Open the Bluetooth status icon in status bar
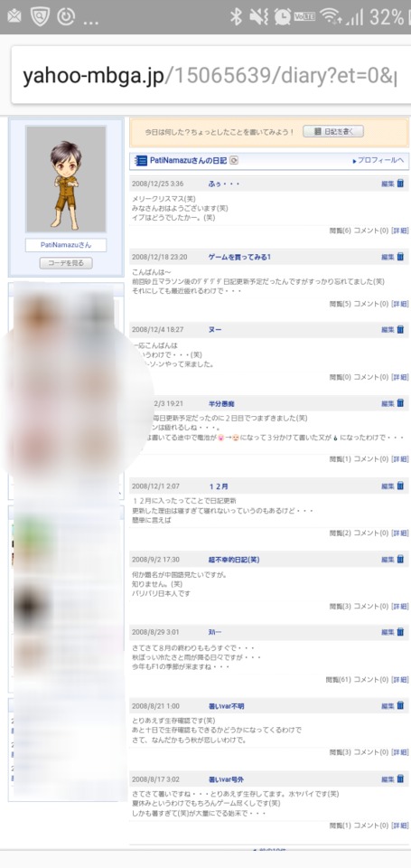 pyautogui.click(x=236, y=17)
